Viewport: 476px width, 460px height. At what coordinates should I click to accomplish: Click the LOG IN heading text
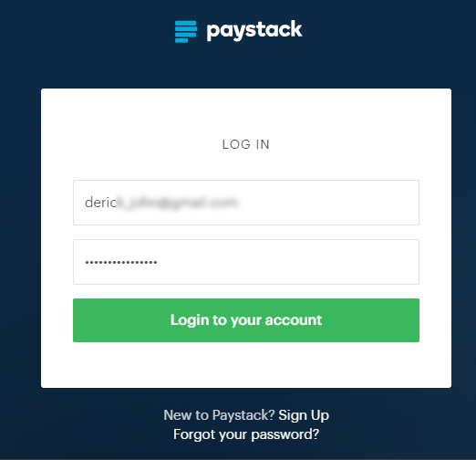coord(246,144)
